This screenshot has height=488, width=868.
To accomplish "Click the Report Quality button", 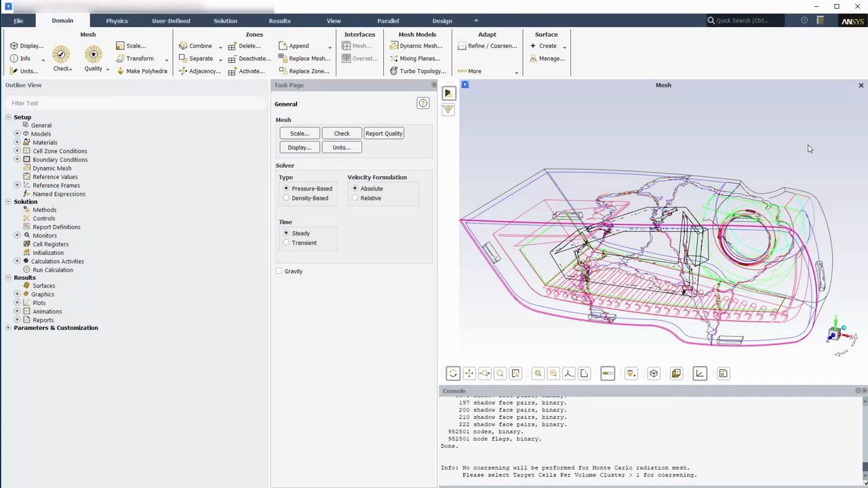I will (x=384, y=134).
